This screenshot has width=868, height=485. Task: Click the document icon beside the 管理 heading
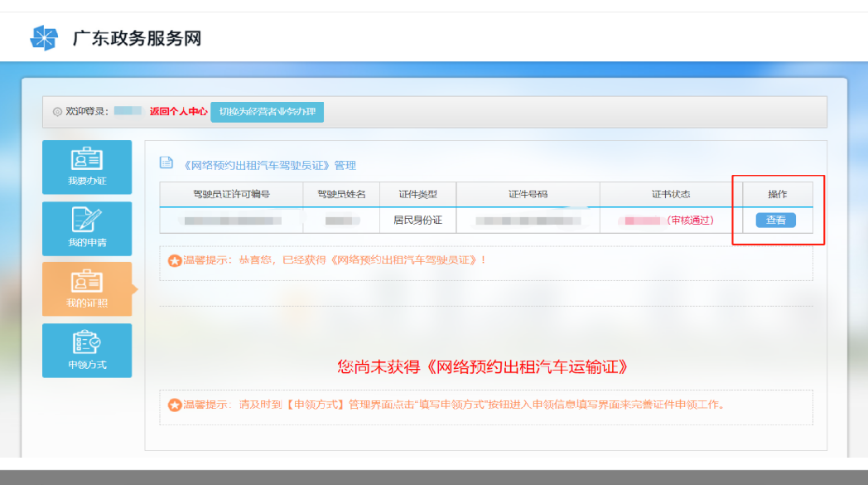(166, 163)
